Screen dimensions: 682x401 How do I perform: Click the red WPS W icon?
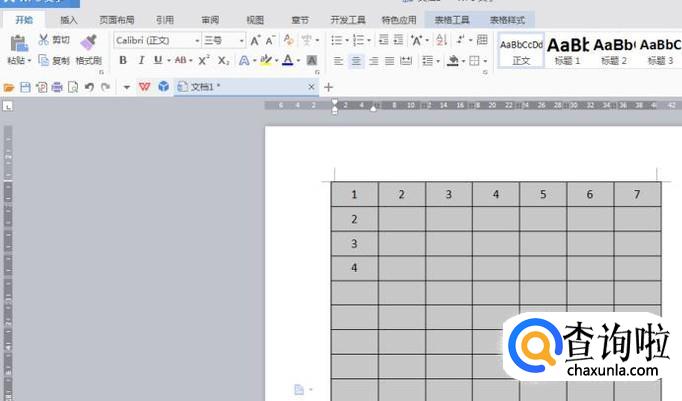[144, 87]
